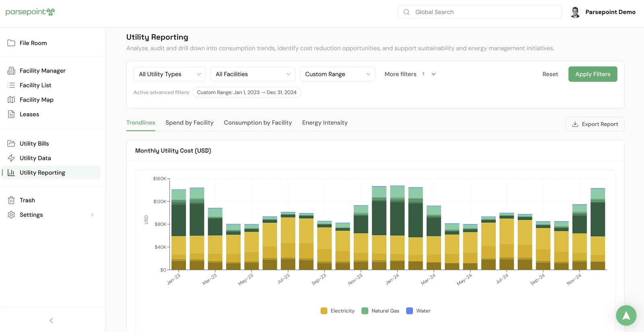This screenshot has height=332, width=644.
Task: Click the More filters label
Action: pyautogui.click(x=400, y=74)
